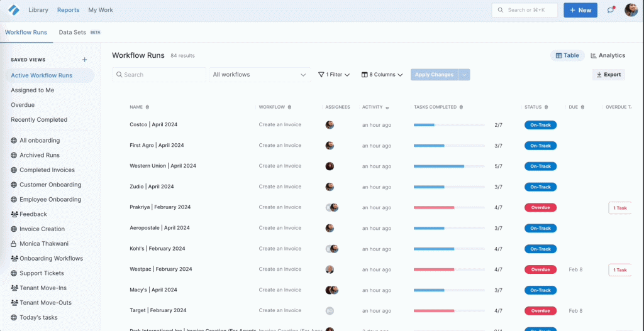Sort by the Due column sort icon
This screenshot has height=331, width=644.
[x=583, y=107]
